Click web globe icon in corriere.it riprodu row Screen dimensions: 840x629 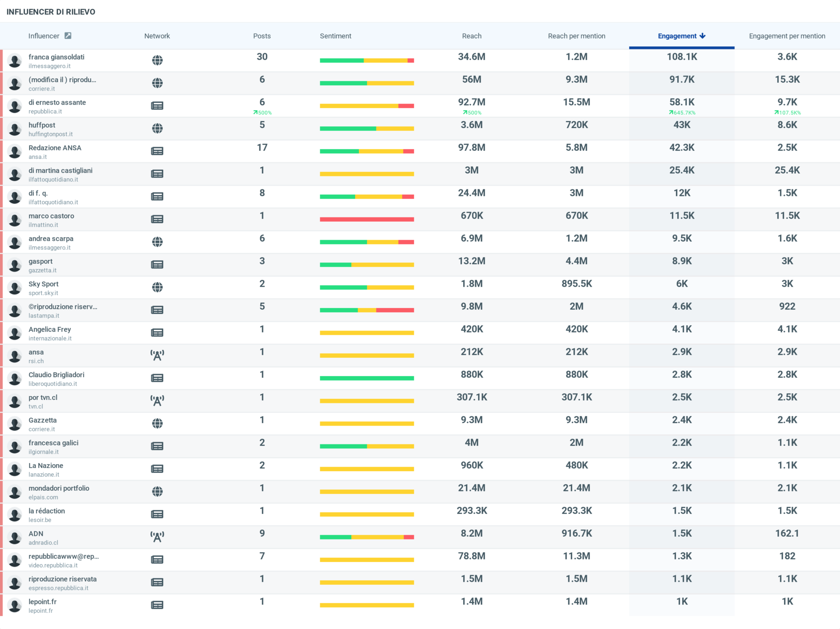click(157, 83)
